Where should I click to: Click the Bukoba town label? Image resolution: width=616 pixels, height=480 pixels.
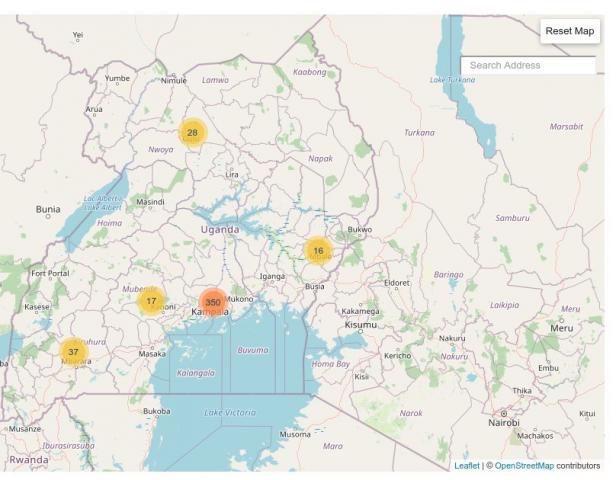[157, 411]
